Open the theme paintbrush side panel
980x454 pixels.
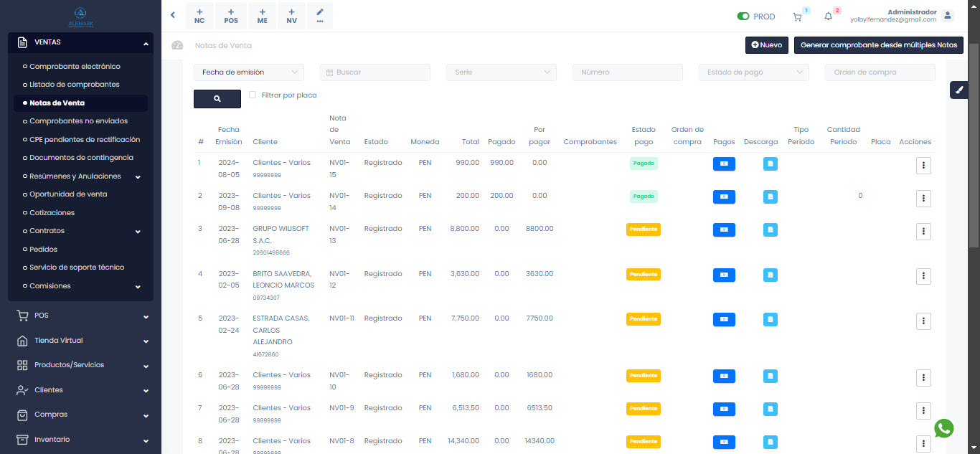coord(959,90)
